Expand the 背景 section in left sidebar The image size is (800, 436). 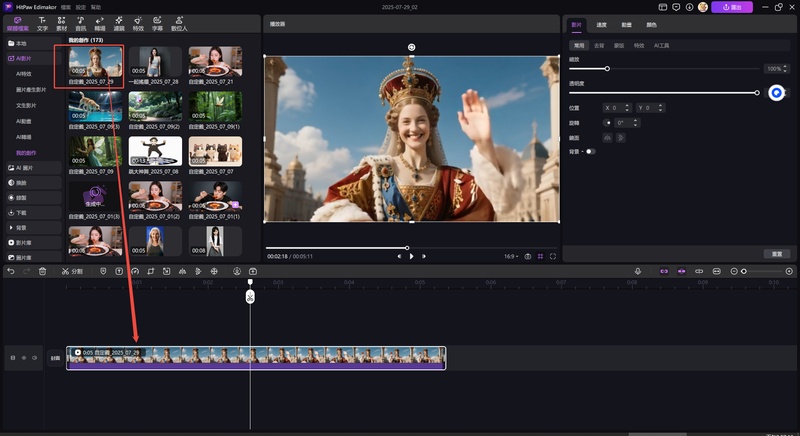(34, 227)
